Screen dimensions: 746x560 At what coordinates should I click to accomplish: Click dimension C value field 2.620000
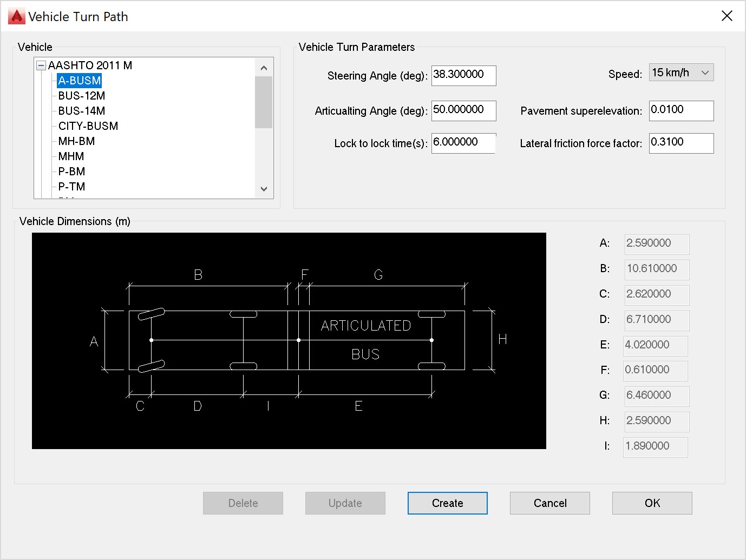click(657, 295)
